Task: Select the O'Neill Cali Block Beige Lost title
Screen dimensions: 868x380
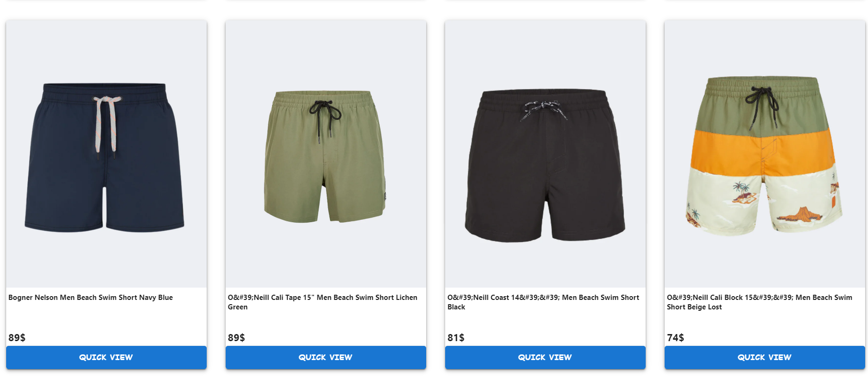Action: 759,302
